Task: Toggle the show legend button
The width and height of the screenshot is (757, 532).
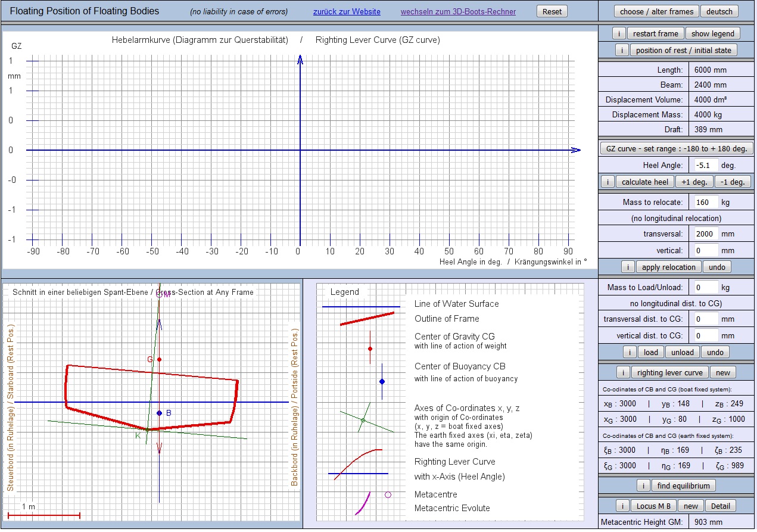Action: [712, 33]
